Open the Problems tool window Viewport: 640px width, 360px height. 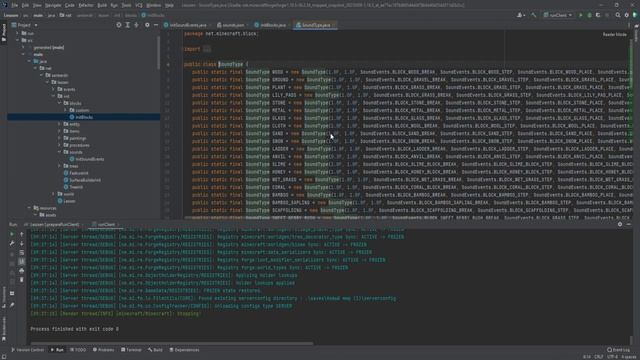(104, 350)
